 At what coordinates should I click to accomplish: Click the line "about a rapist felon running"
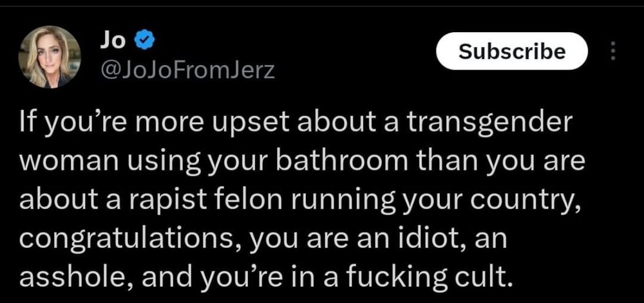tap(300, 201)
